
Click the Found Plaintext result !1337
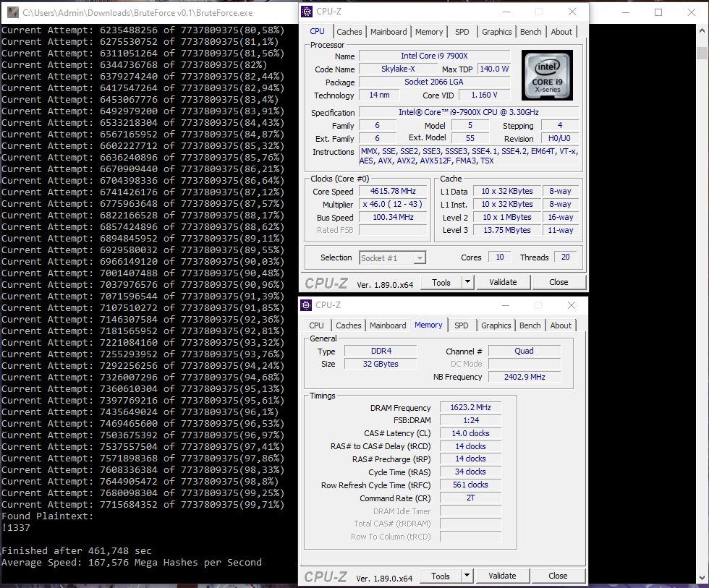[x=16, y=528]
